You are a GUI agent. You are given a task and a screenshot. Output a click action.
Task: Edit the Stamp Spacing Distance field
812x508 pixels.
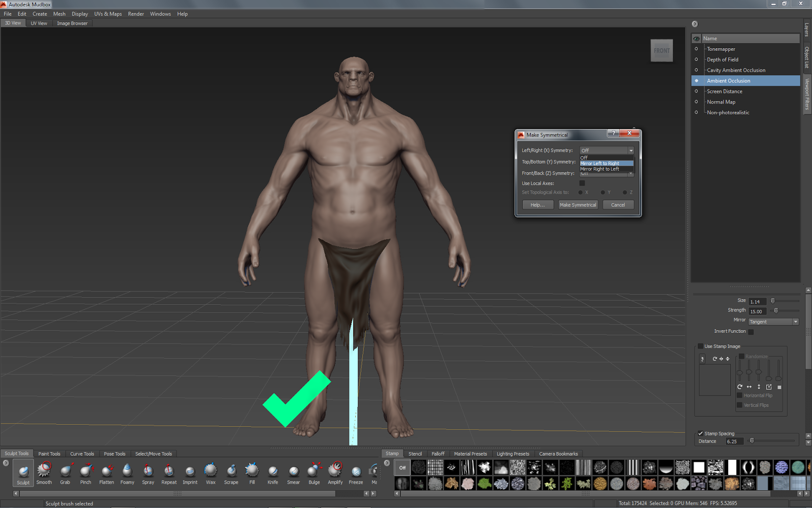733,441
